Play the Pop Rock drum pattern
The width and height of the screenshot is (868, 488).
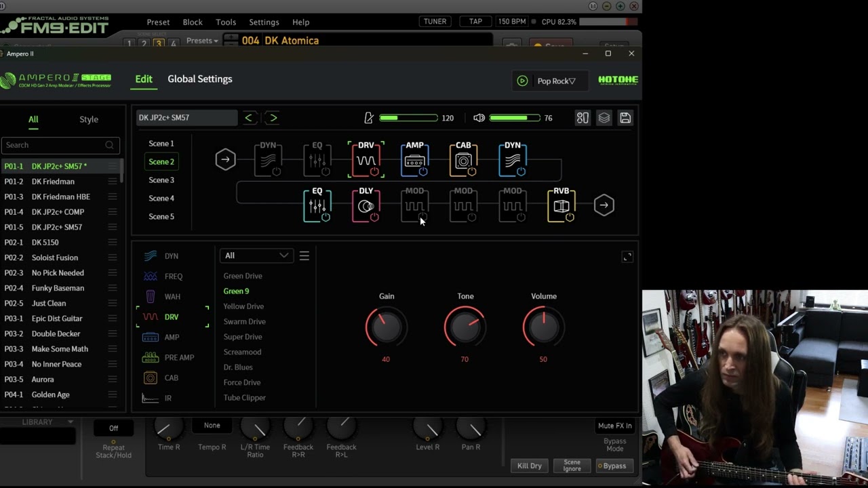click(522, 81)
